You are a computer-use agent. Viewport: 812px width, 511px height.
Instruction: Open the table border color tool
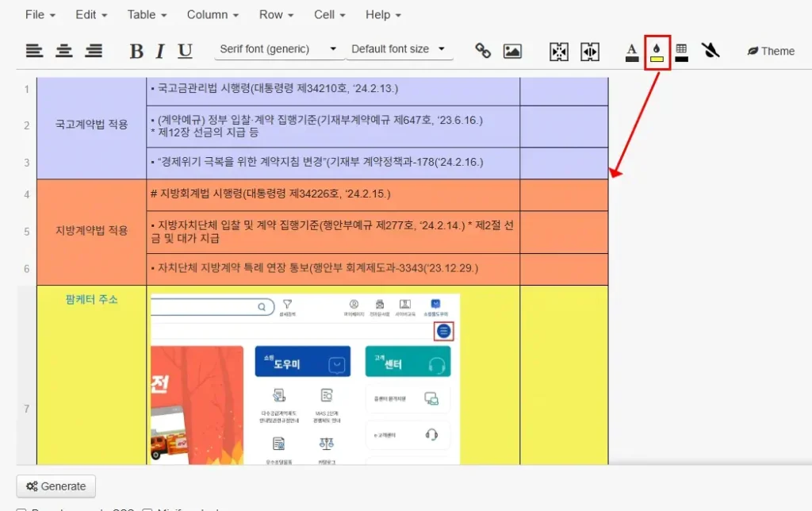point(681,51)
